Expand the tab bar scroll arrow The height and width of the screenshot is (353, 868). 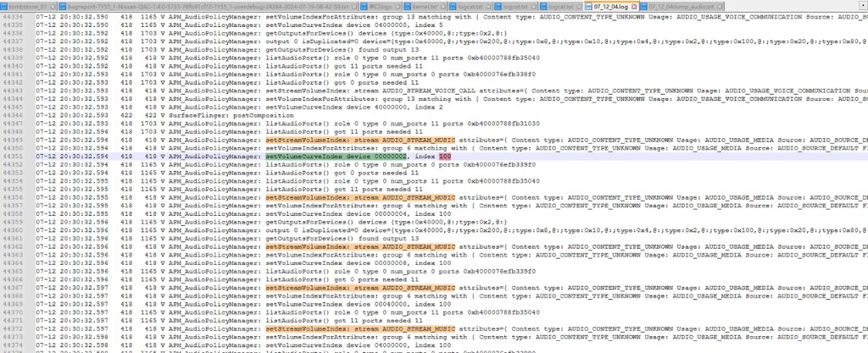862,7
